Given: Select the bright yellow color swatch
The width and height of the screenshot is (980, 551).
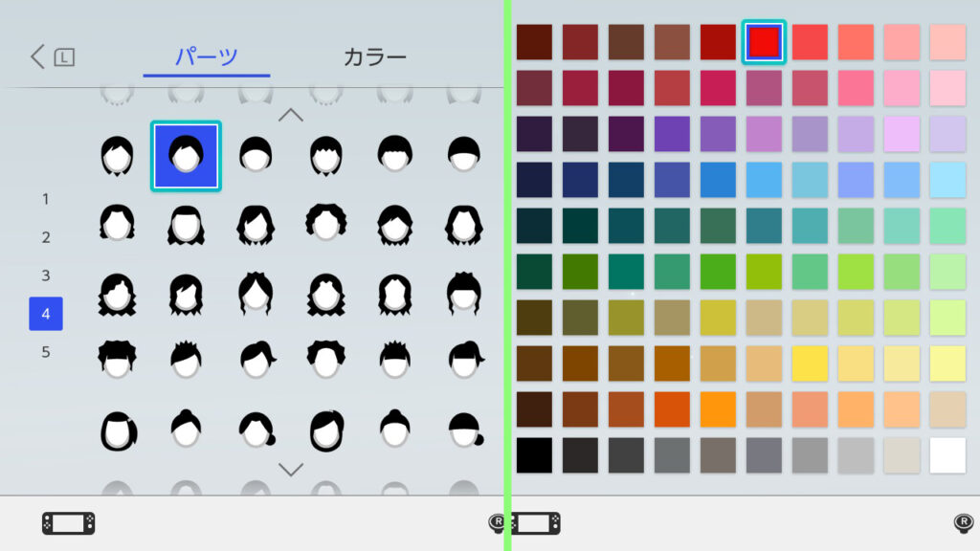Looking at the screenshot, I should click(810, 364).
